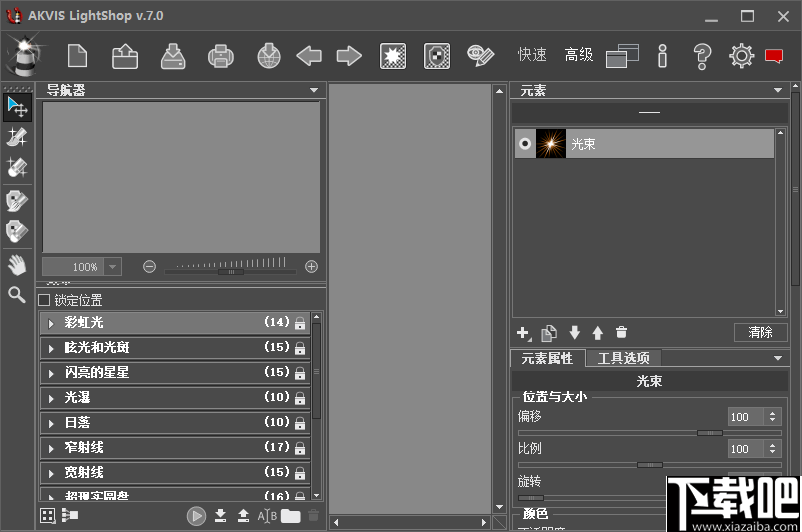Click the navigator zoom slider
The width and height of the screenshot is (802, 532).
[231, 272]
